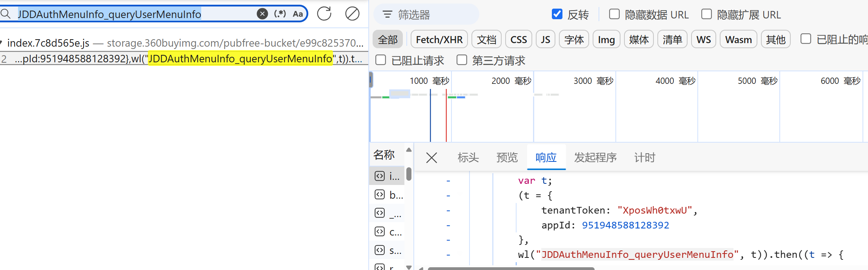Tick the 已阻止的响应 checkbox

pos(806,39)
